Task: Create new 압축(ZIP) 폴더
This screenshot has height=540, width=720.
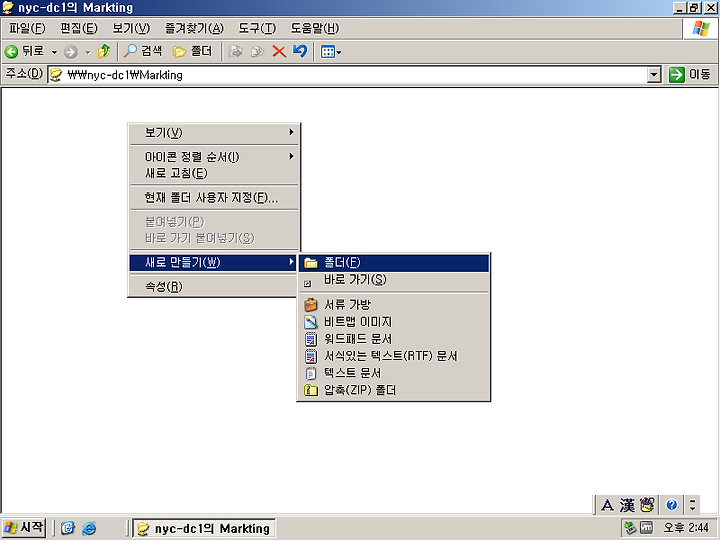Action: coord(394,390)
